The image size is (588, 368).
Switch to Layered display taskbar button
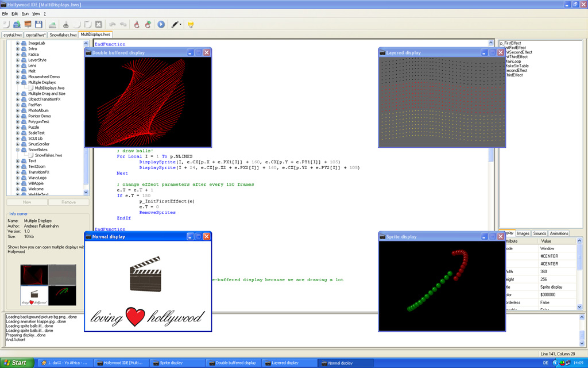point(289,363)
